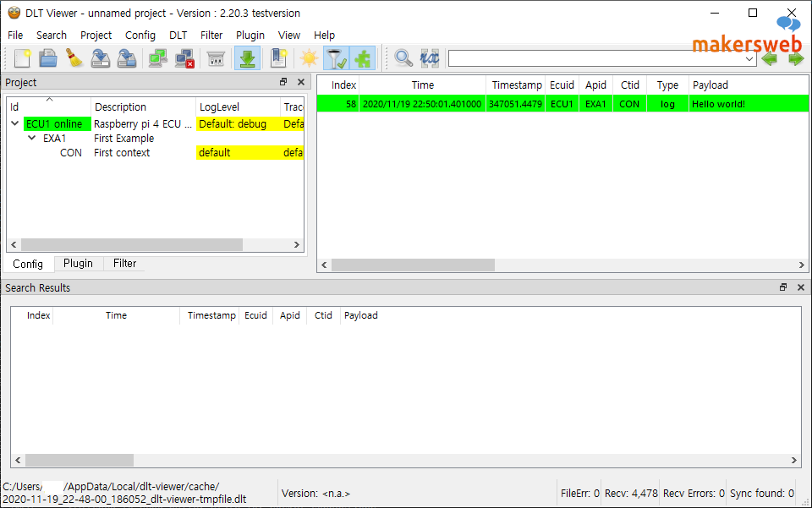Collapse the ECU1 online tree entry

[x=14, y=123]
